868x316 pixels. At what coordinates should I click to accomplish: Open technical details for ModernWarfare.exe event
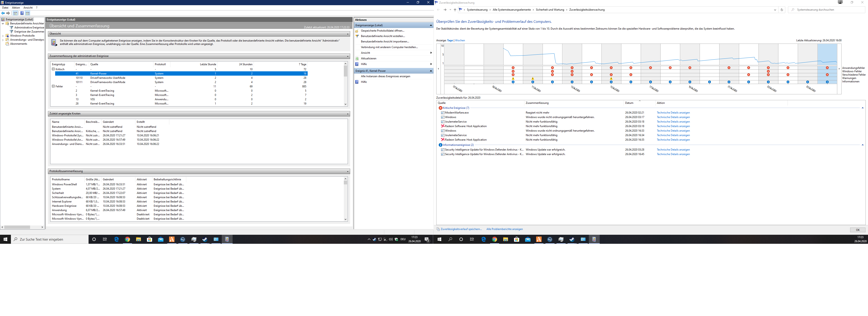673,113
